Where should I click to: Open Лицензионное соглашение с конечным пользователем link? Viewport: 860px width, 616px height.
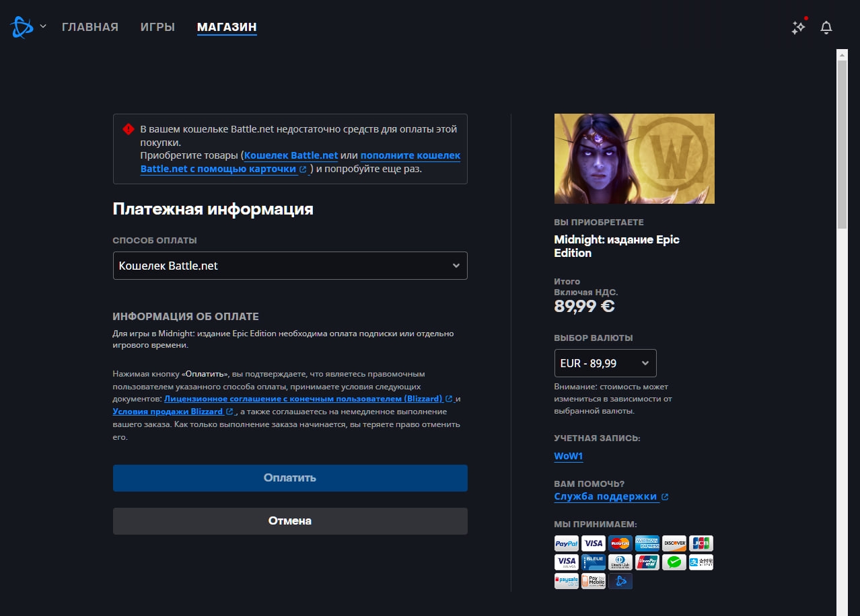click(x=303, y=399)
